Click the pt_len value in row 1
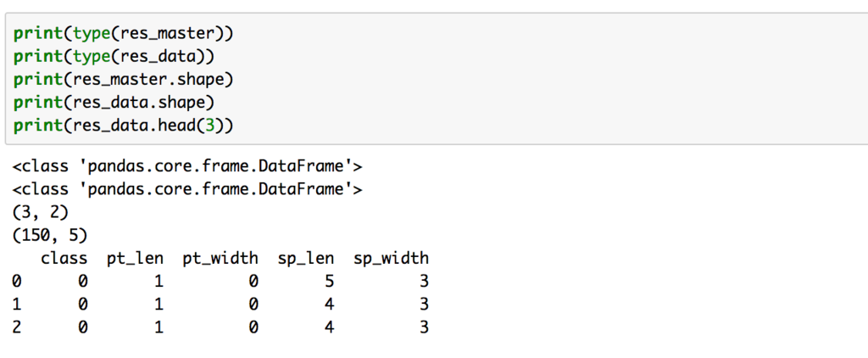Viewport: 868px width, 358px height. click(x=158, y=304)
